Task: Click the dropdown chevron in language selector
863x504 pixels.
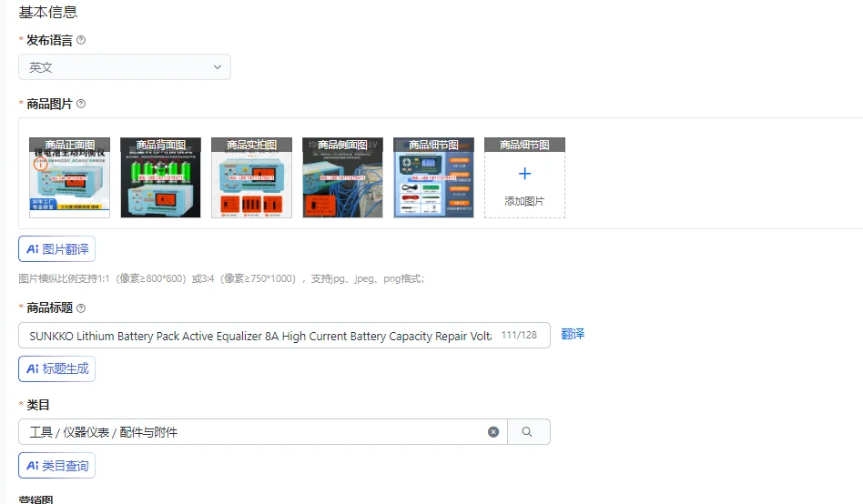Action: (218, 67)
